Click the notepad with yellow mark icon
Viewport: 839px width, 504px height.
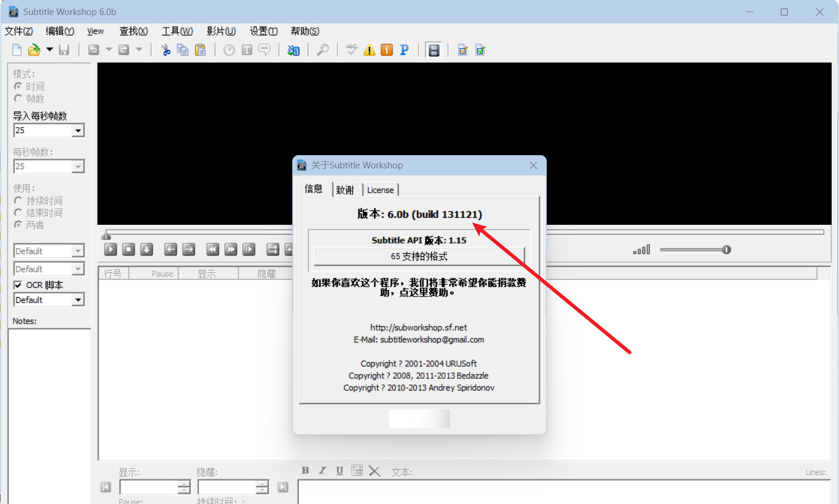coord(463,50)
